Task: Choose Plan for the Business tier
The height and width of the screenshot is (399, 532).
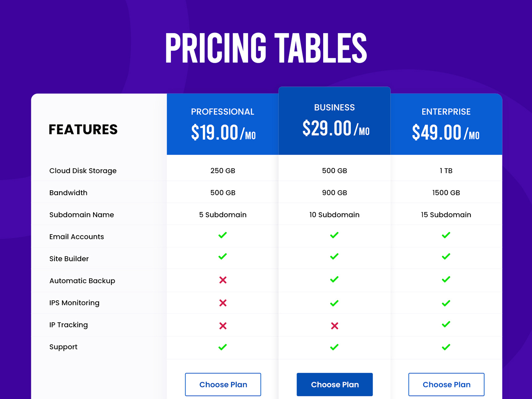Action: [x=334, y=384]
